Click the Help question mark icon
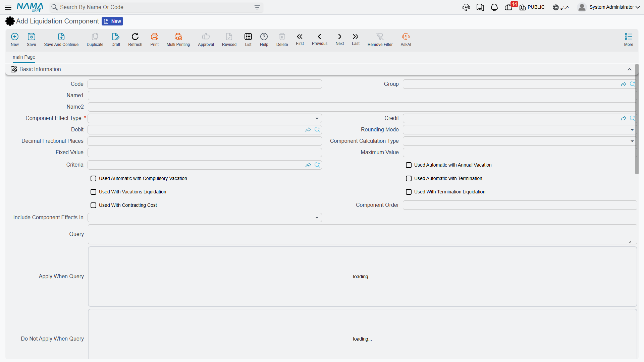 tap(264, 37)
